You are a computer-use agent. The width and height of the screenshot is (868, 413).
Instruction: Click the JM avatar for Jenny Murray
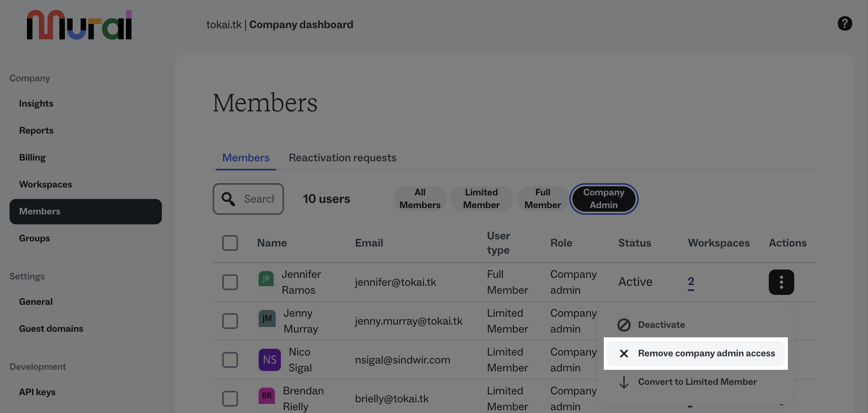[x=267, y=319]
